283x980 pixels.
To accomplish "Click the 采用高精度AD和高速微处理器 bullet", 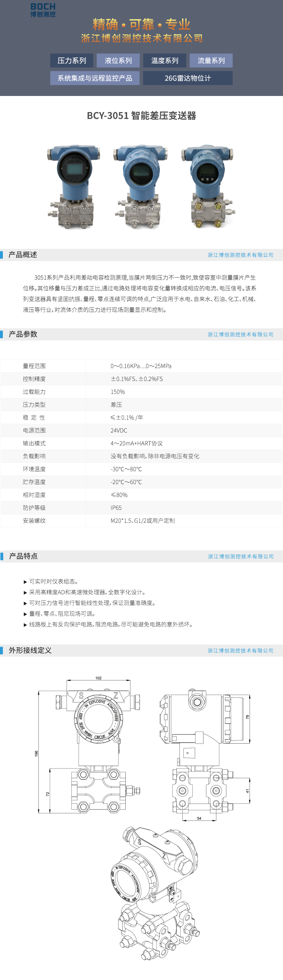I will [85, 592].
